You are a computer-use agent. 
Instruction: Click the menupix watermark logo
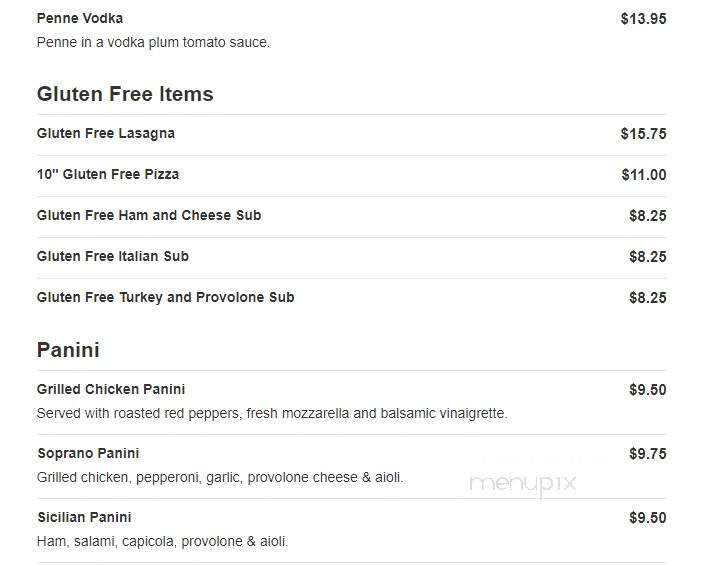click(x=522, y=484)
